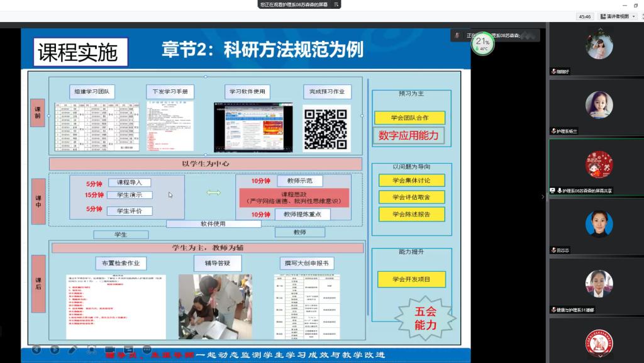Click the sharing-info collapse icon in title bar
This screenshot has width=644, height=363.
(336, 4)
